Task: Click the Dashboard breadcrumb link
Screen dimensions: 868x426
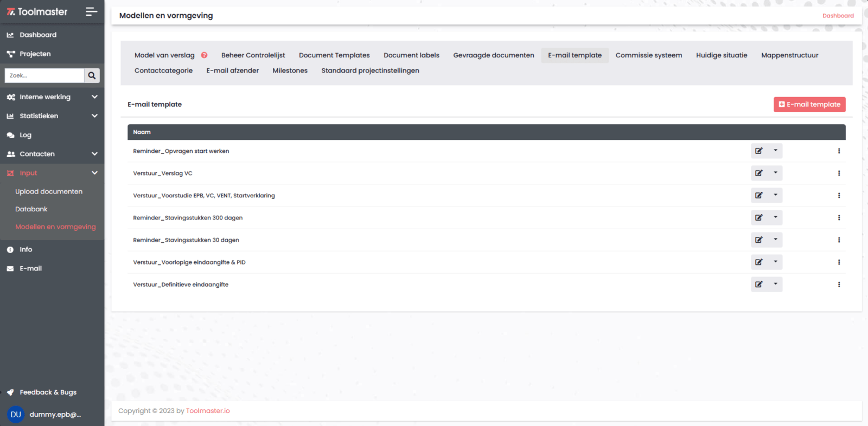Action: (838, 16)
